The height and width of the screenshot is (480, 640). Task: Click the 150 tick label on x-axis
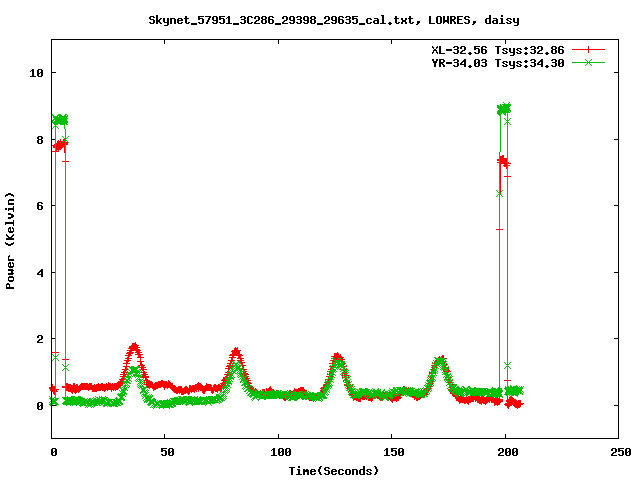392,452
